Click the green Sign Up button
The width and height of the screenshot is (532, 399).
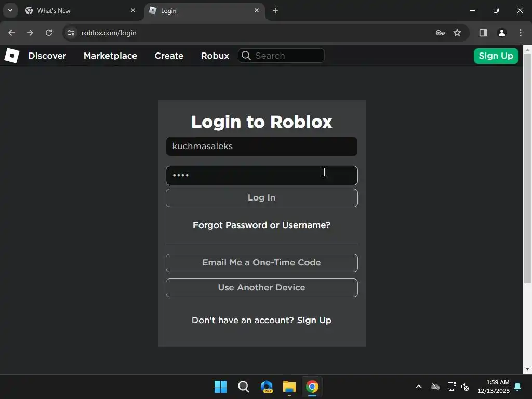[496, 56]
